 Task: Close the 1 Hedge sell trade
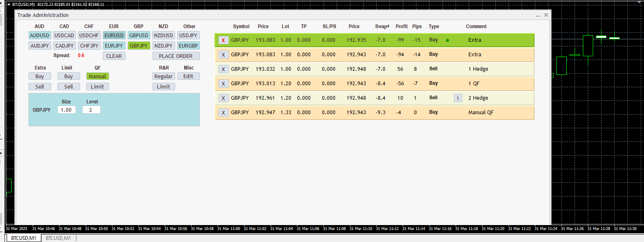pyautogui.click(x=223, y=69)
